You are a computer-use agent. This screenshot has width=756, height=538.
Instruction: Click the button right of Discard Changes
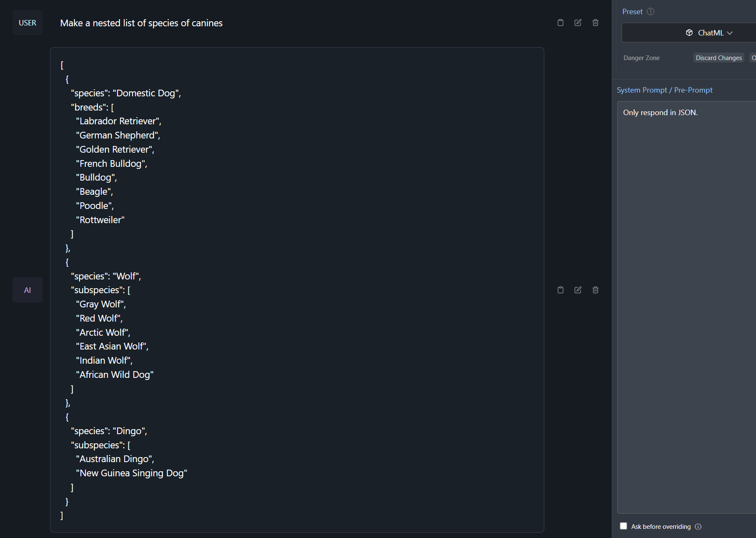pyautogui.click(x=753, y=58)
